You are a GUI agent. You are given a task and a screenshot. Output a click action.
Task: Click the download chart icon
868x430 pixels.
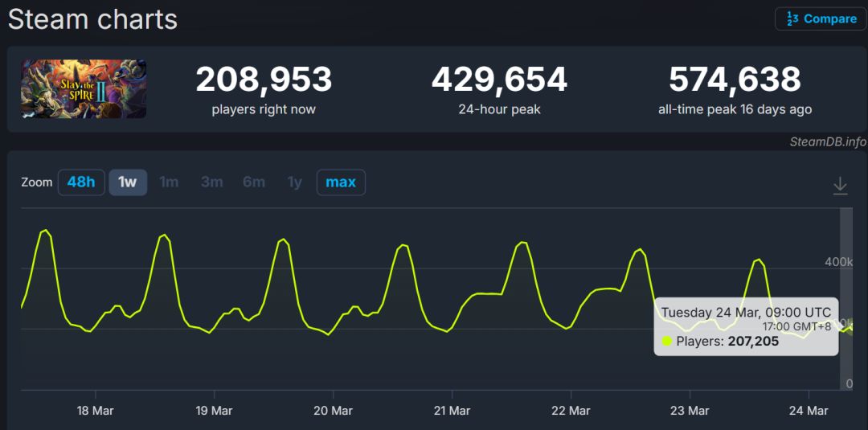(x=840, y=186)
